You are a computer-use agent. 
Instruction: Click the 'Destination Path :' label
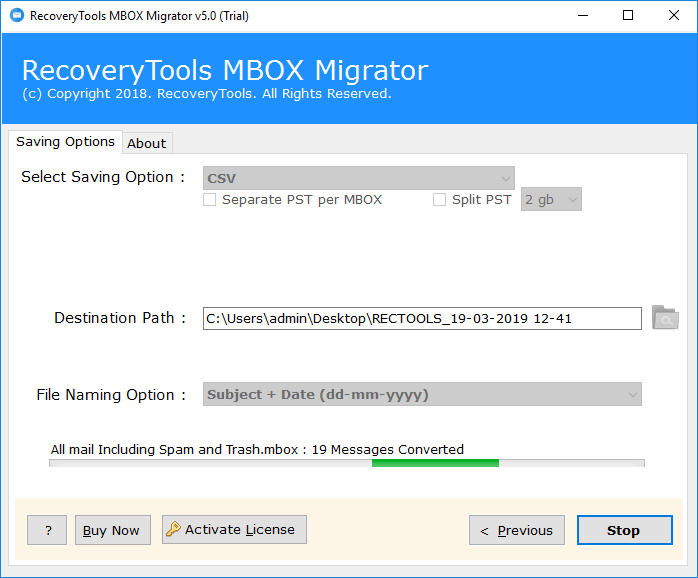[120, 318]
